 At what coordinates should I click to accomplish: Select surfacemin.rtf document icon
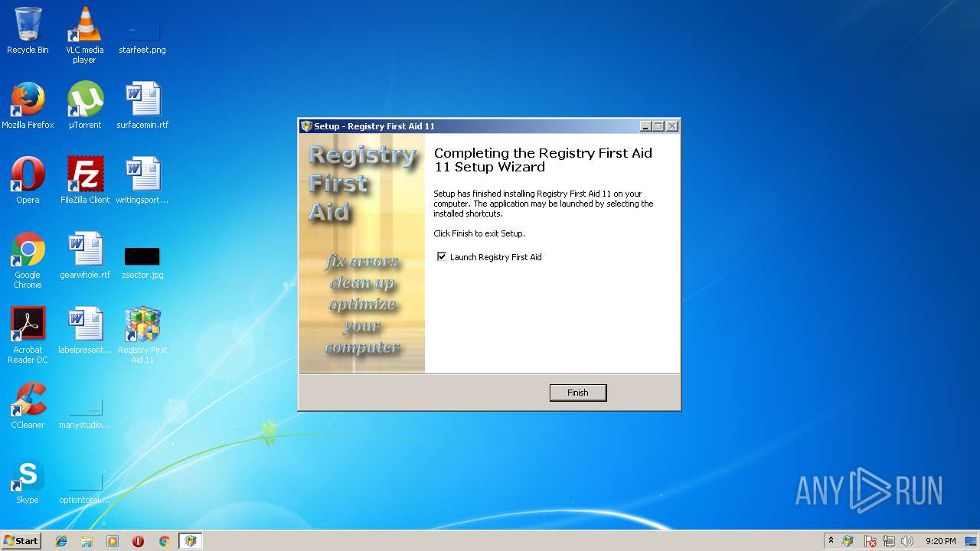[x=142, y=106]
